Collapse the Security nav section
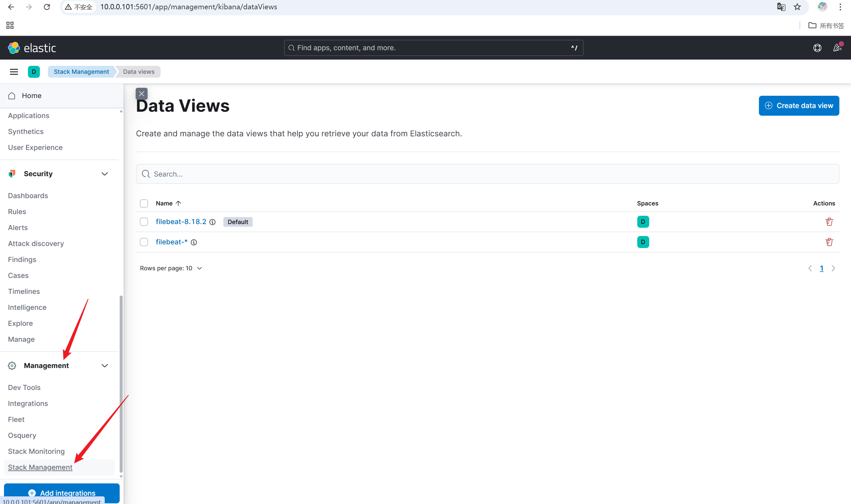The width and height of the screenshot is (851, 504). (105, 174)
